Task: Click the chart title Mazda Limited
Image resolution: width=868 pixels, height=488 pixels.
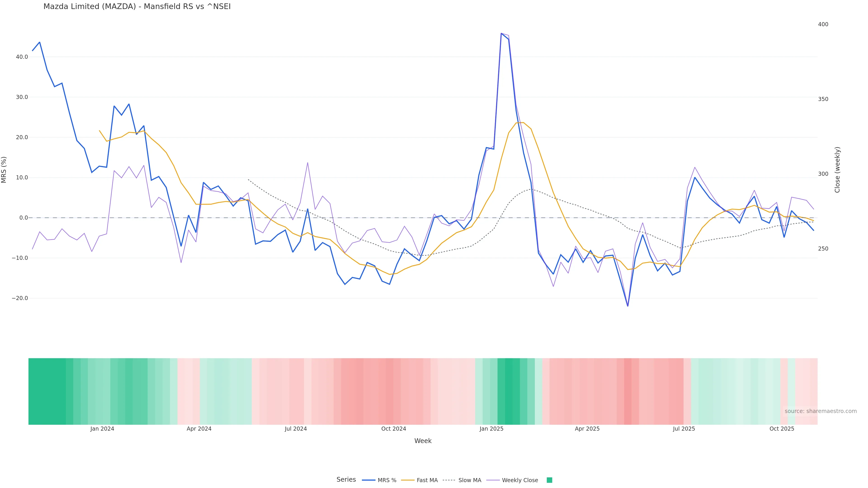Action: click(137, 6)
